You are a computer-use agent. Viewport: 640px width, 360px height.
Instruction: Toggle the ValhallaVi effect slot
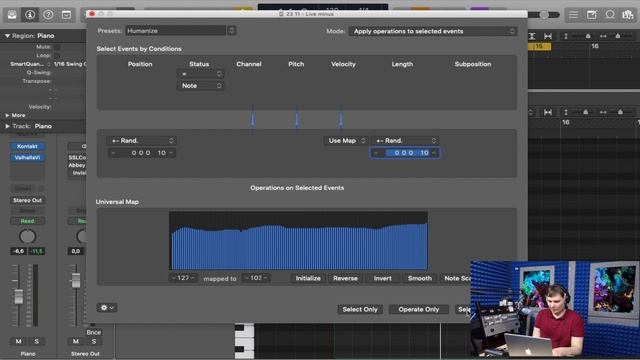point(27,158)
